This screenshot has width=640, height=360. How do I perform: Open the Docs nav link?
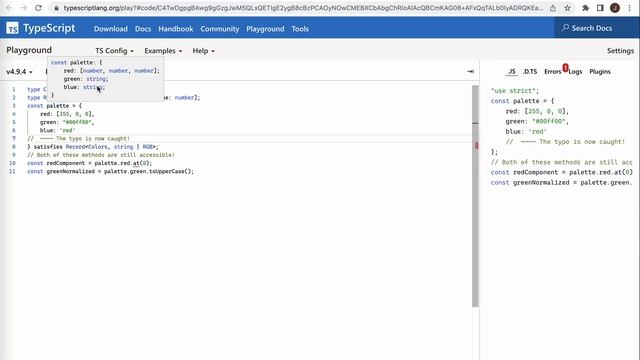click(x=143, y=29)
